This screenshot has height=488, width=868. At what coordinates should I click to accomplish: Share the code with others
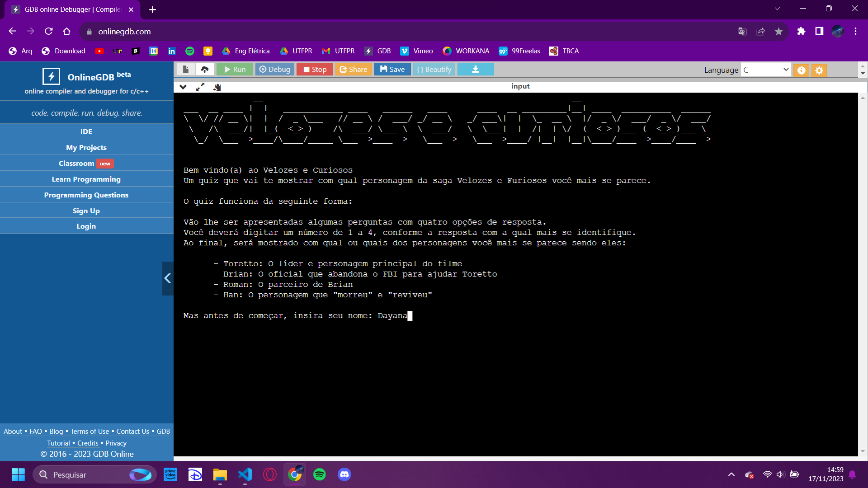coord(354,69)
